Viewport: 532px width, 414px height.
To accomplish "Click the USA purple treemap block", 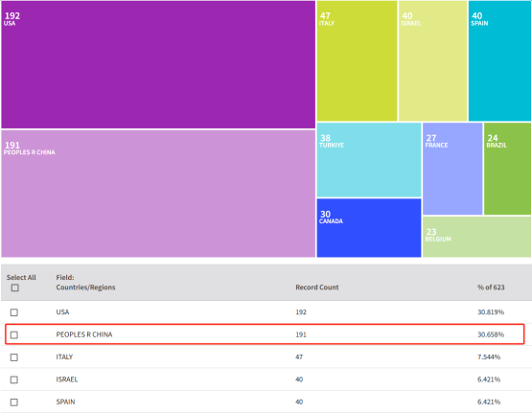I will click(158, 64).
